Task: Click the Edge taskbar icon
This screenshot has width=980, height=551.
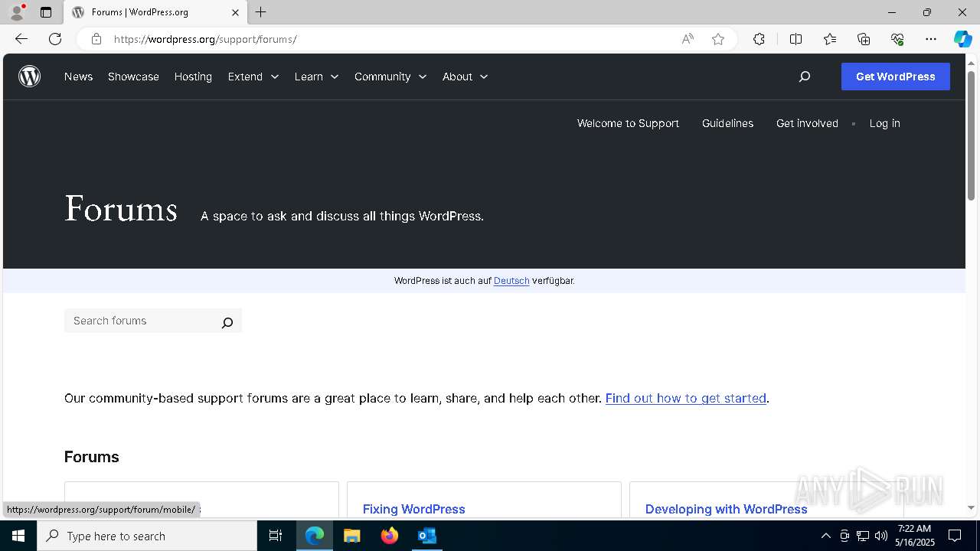Action: pyautogui.click(x=315, y=536)
